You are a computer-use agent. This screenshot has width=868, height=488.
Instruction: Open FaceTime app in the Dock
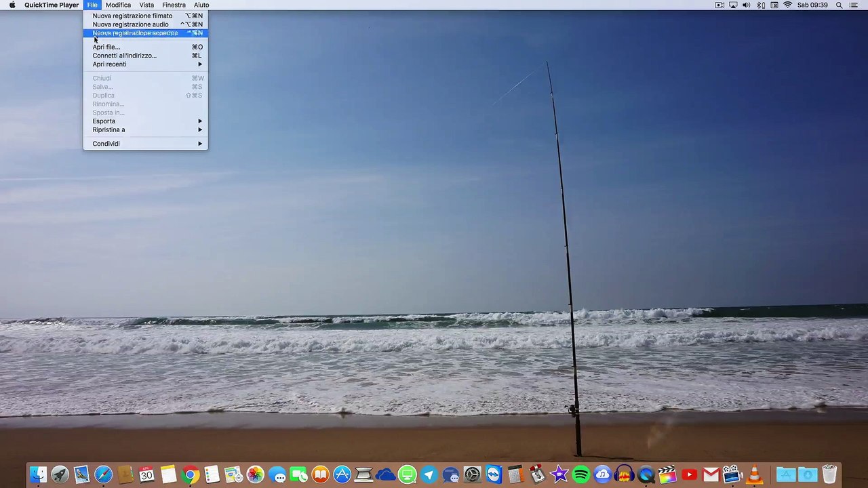[x=298, y=475]
